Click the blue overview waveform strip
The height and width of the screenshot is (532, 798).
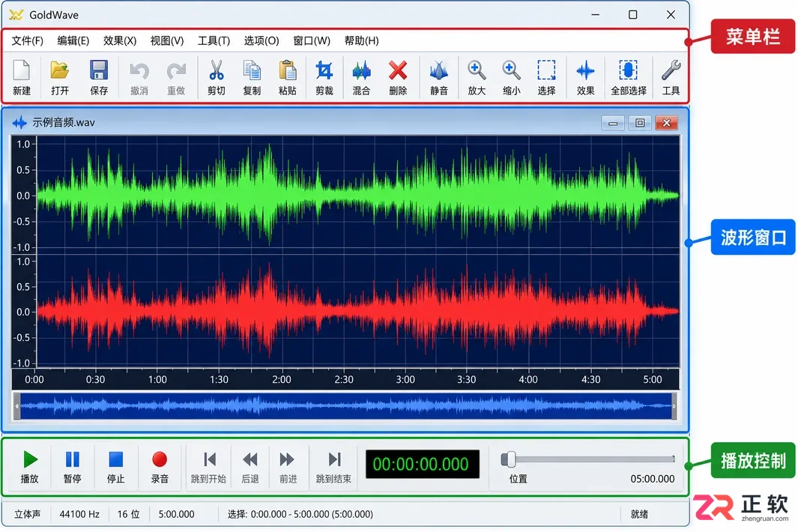tap(345, 406)
